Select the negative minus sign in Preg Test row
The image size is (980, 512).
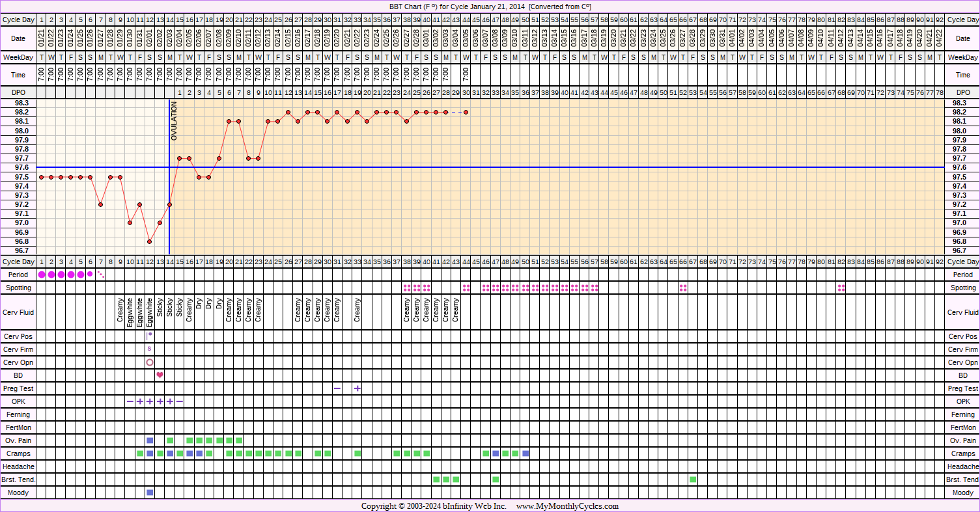[x=337, y=388]
